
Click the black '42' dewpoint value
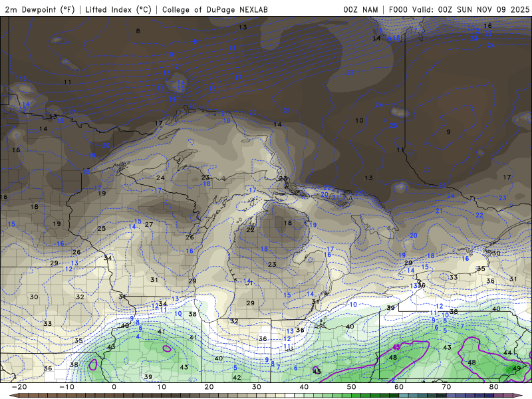237,377
